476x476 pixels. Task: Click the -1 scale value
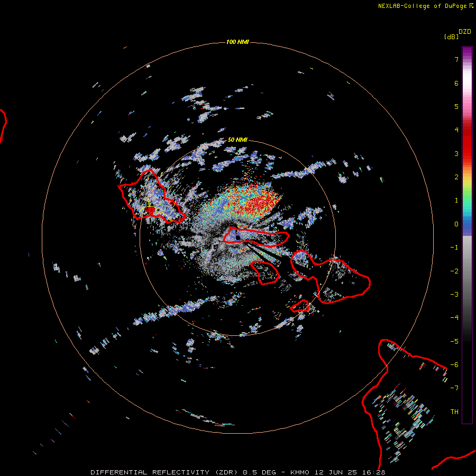[x=454, y=248]
